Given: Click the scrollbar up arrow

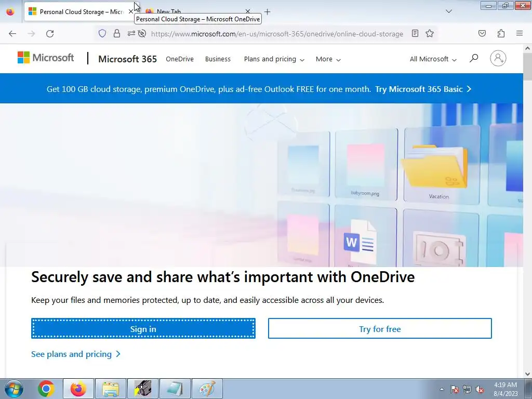Looking at the screenshot, I should click(x=527, y=48).
